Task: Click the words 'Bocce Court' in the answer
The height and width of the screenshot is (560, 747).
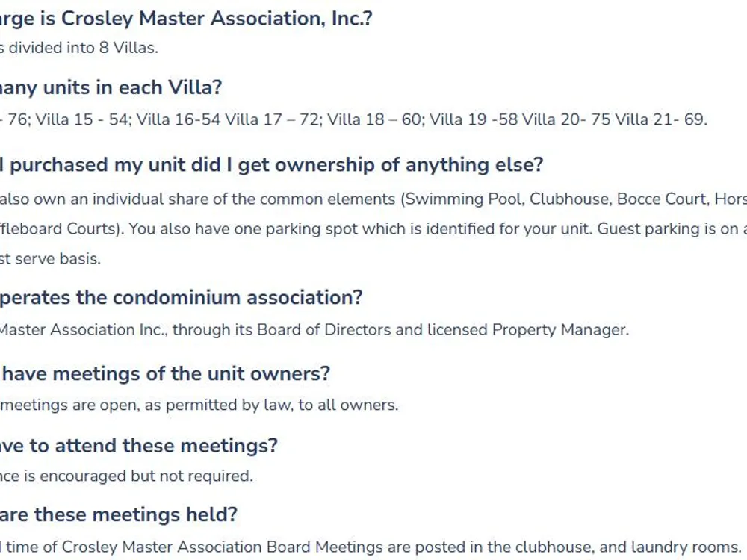Action: pyautogui.click(x=661, y=199)
